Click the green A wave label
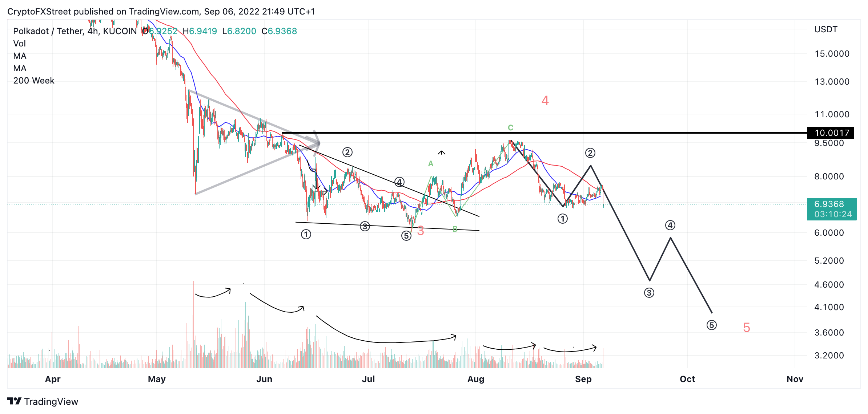Image resolution: width=868 pixels, height=414 pixels. click(x=431, y=164)
